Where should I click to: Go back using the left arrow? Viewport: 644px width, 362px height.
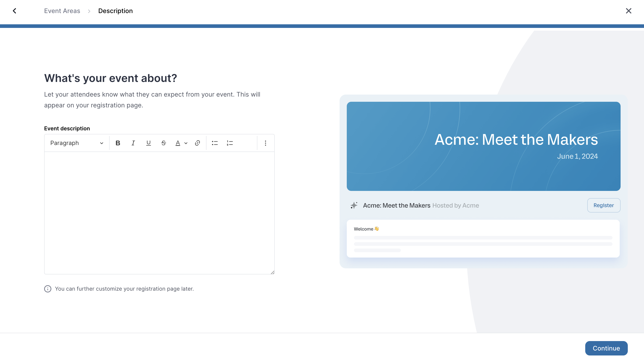pyautogui.click(x=14, y=11)
